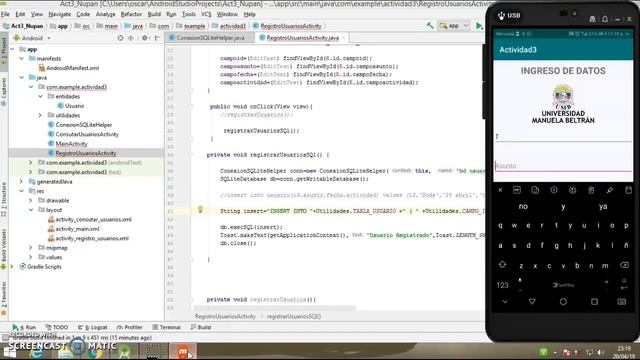Select activity_registro_usuarios.xml layout file
The width and height of the screenshot is (640, 360).
pos(92,238)
